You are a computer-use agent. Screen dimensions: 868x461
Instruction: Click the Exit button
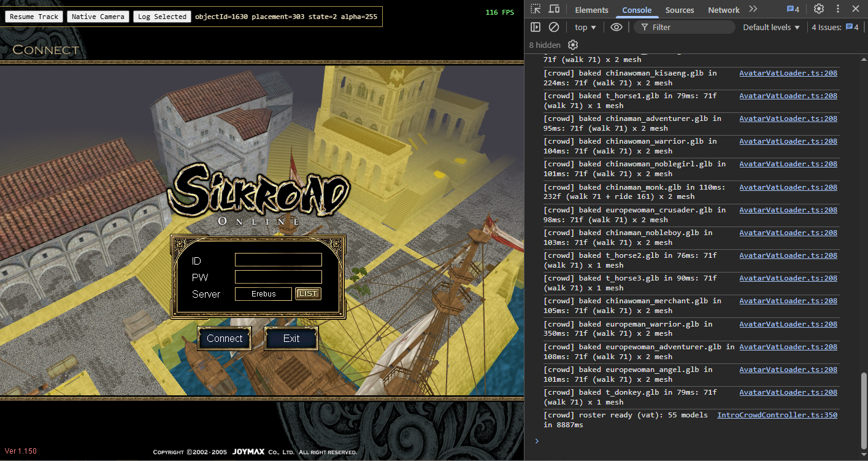(x=291, y=338)
